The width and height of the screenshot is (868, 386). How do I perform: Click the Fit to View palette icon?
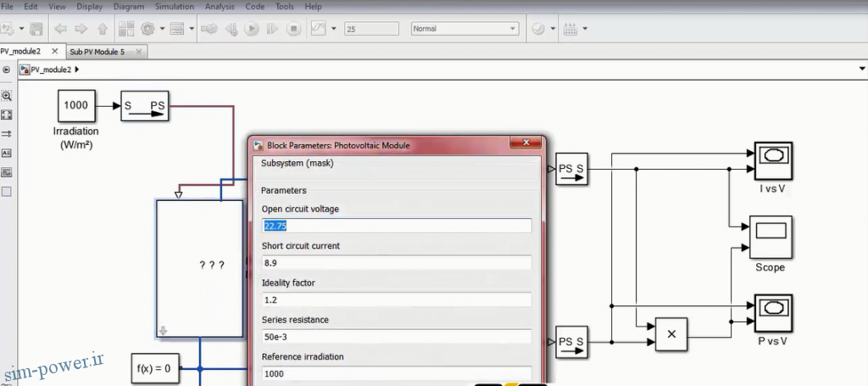click(7, 115)
